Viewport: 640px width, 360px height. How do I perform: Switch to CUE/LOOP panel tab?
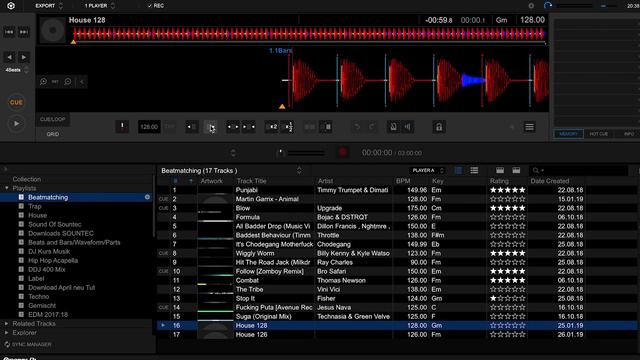point(53,119)
